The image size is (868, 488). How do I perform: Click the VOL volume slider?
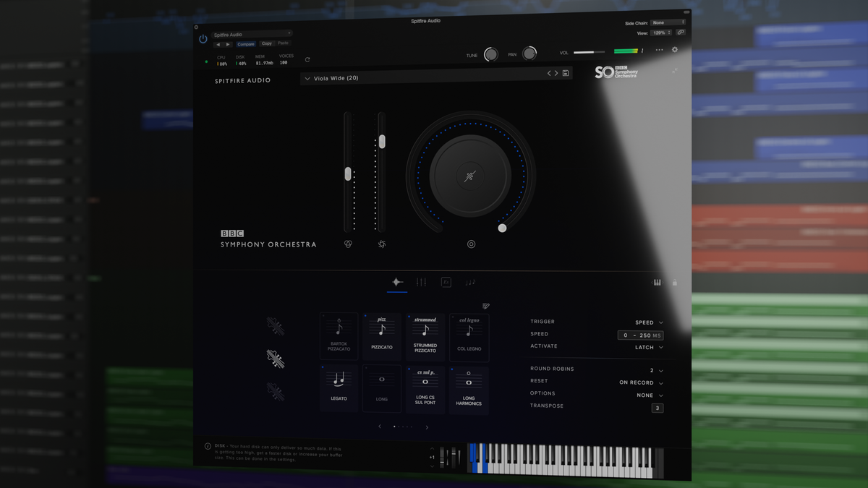click(x=589, y=52)
